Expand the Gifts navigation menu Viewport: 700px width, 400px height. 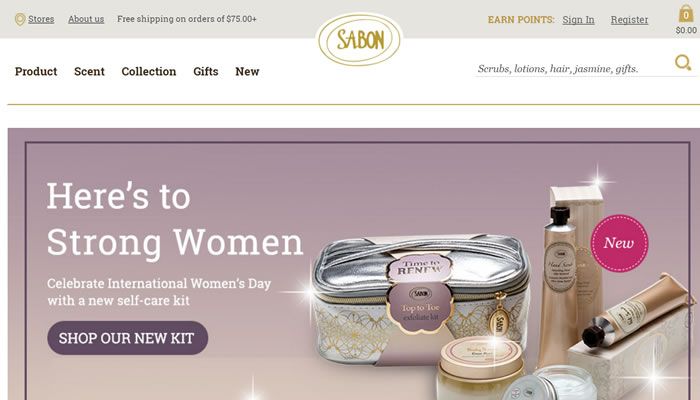[206, 71]
